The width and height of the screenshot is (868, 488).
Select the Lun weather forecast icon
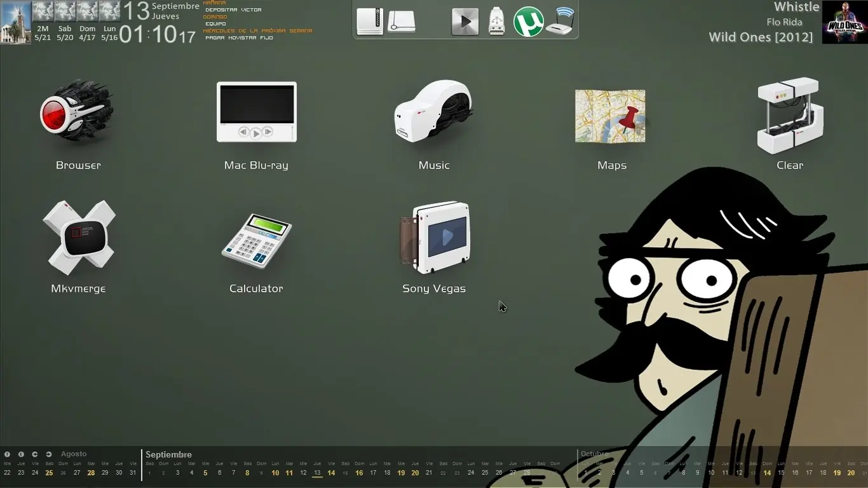tap(109, 11)
